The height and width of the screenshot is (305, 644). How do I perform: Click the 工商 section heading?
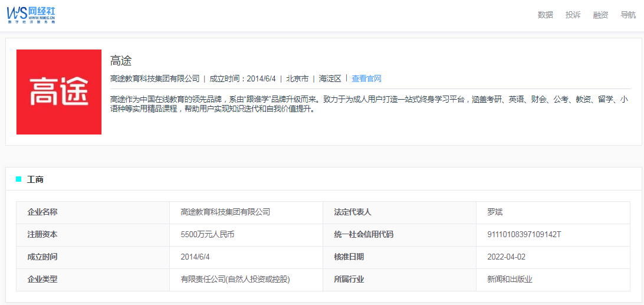(x=35, y=179)
